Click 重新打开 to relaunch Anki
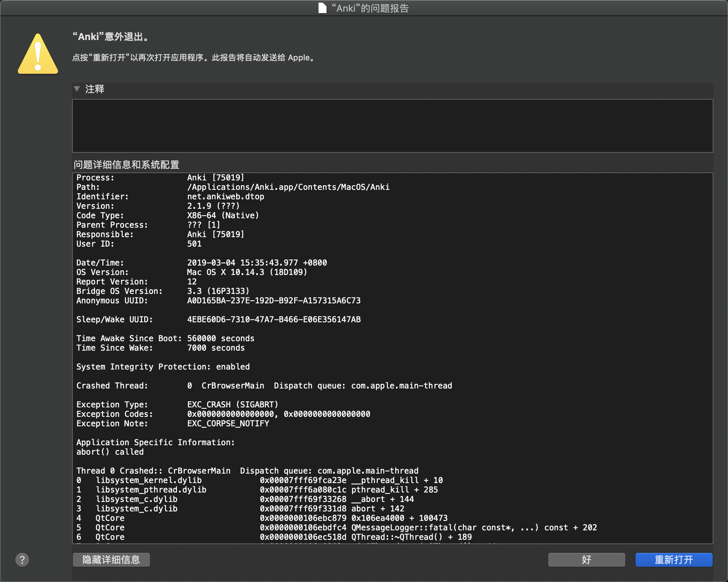728x582 pixels. point(674,560)
